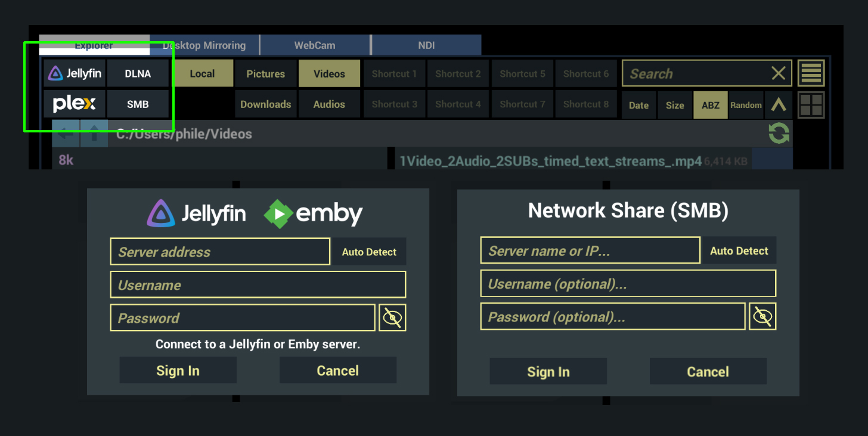Switch to list view layout
The image size is (868, 436).
click(811, 73)
